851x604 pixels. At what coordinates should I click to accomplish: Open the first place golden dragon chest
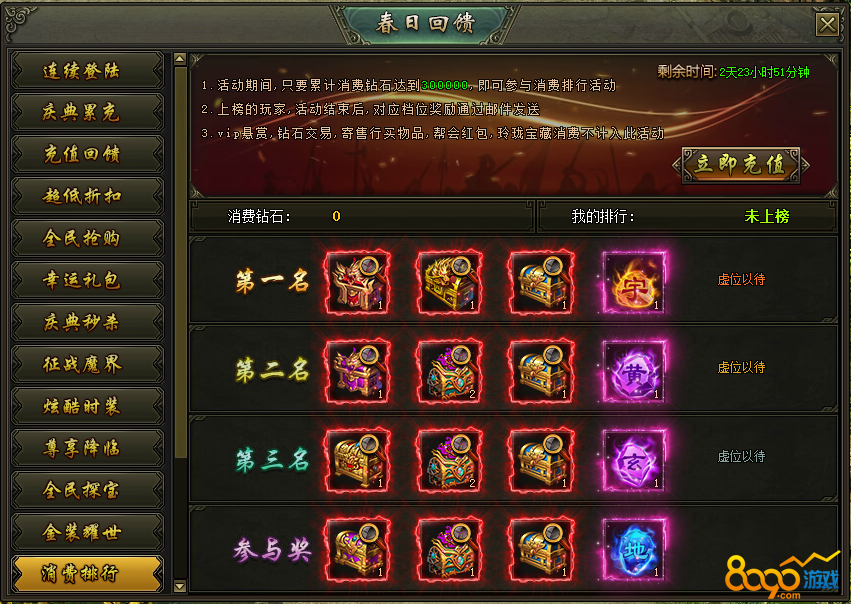click(x=449, y=282)
